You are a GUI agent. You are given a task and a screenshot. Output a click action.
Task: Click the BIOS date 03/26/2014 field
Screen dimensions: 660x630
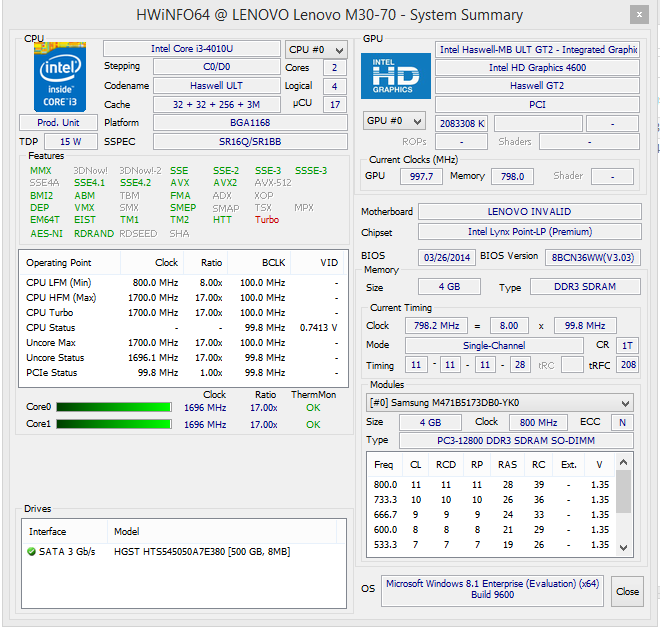[447, 257]
